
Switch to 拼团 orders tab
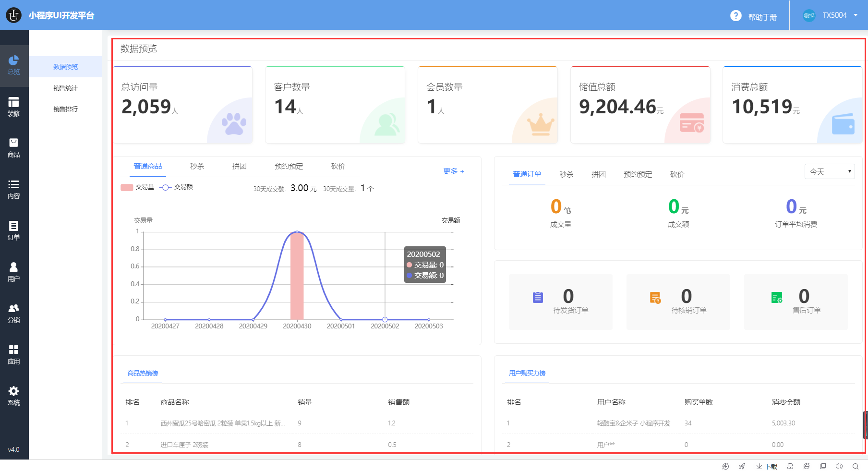tap(599, 174)
